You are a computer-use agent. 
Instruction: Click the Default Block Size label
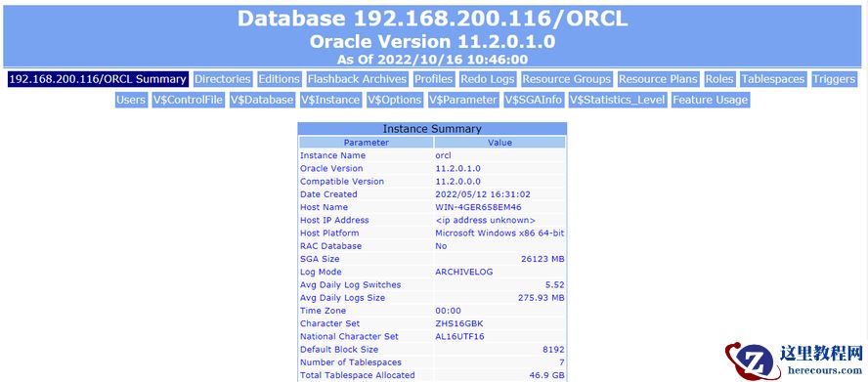[339, 350]
